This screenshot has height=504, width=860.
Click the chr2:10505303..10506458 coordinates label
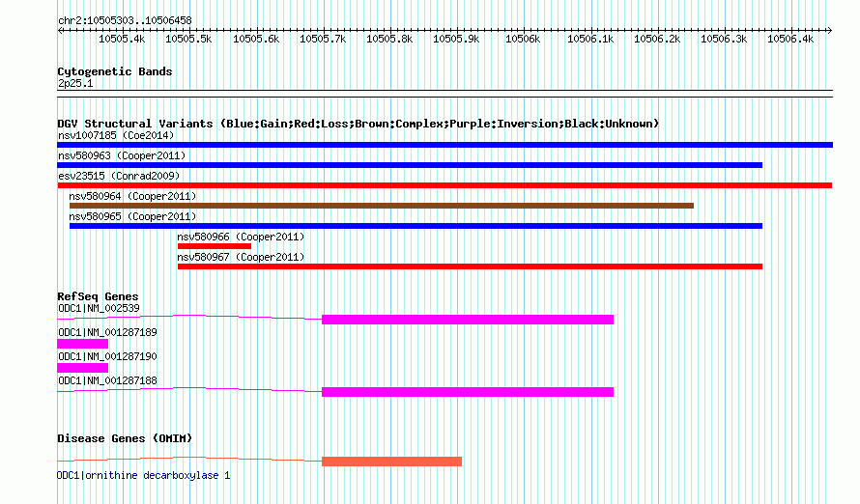click(x=125, y=20)
